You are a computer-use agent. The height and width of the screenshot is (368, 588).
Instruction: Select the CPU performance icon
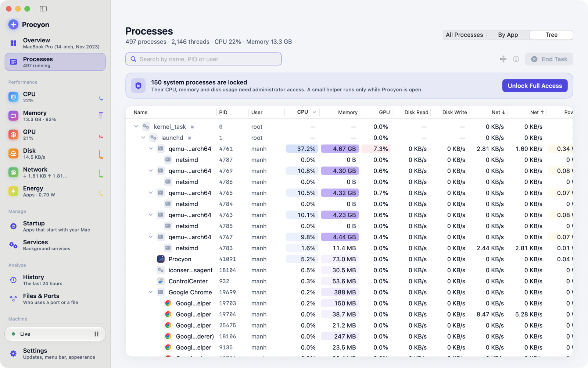tap(13, 97)
